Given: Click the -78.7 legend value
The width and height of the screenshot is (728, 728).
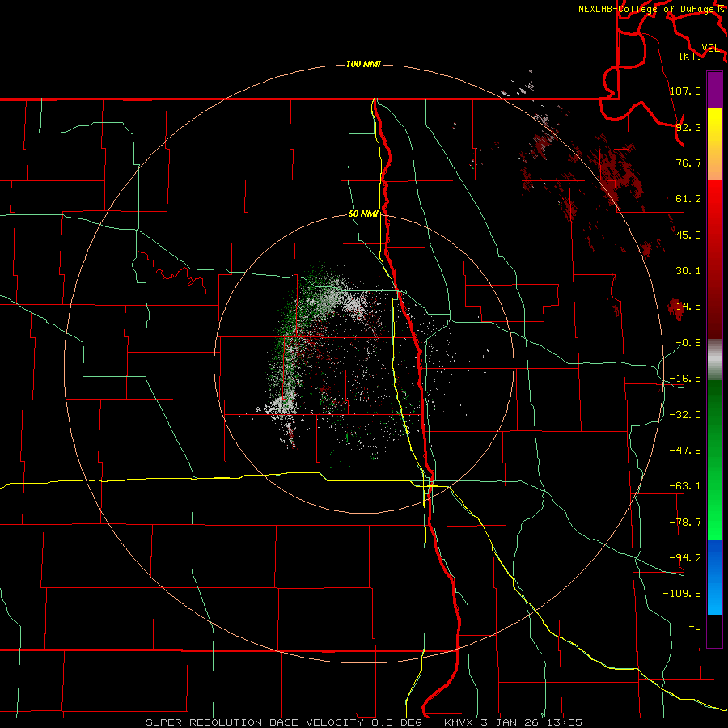Looking at the screenshot, I should coord(685,523).
